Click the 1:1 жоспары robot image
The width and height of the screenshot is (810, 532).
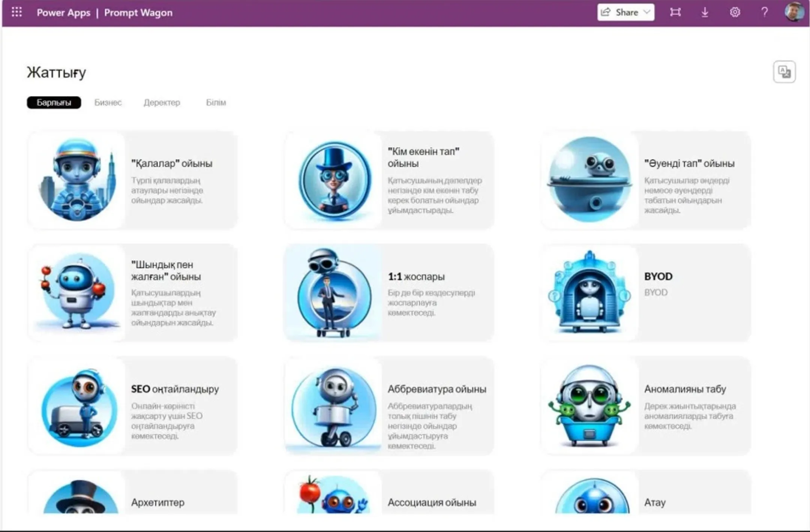[x=334, y=293]
